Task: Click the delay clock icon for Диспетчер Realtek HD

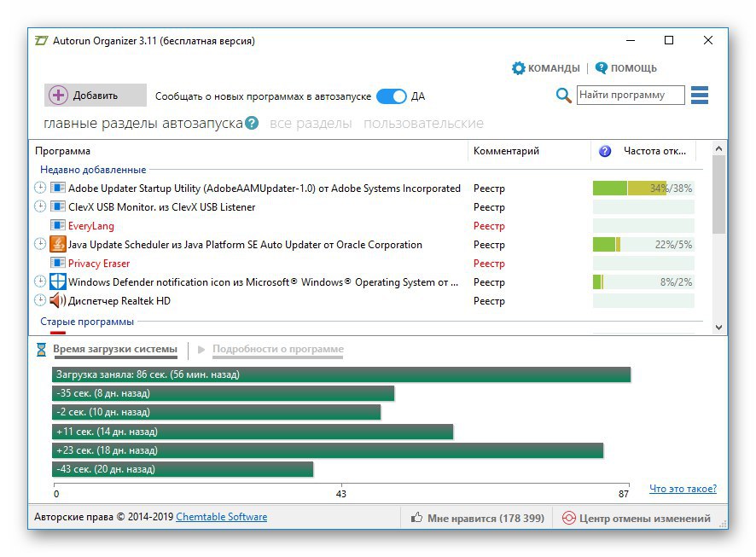Action: click(40, 300)
